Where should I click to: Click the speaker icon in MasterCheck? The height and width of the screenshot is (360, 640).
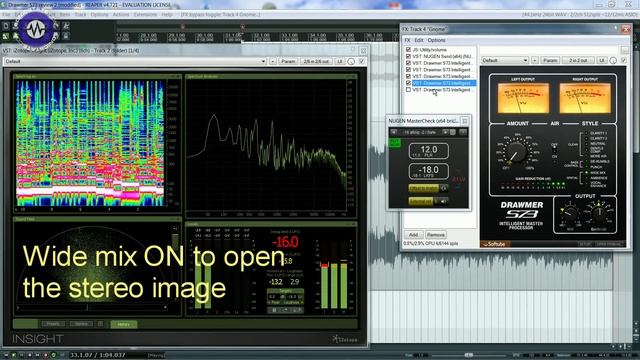(443, 201)
